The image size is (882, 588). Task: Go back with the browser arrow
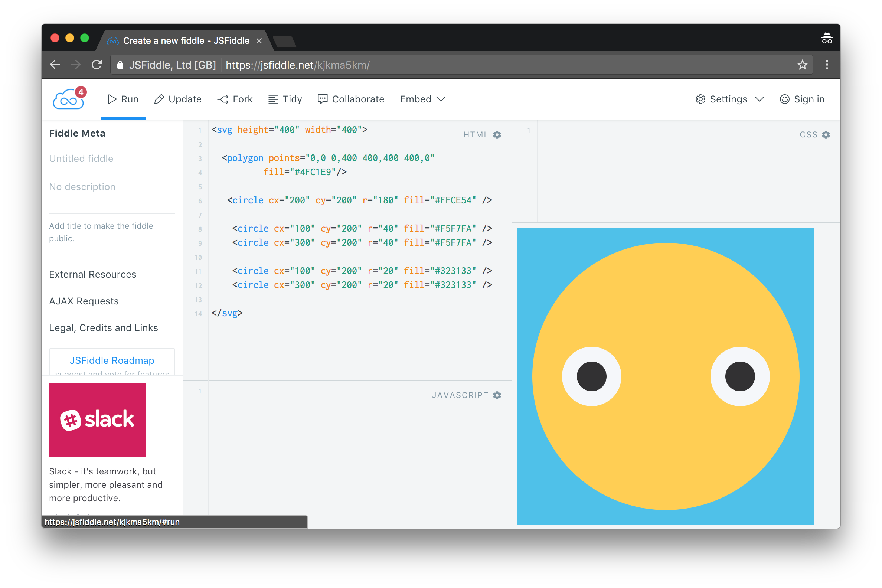pos(55,65)
